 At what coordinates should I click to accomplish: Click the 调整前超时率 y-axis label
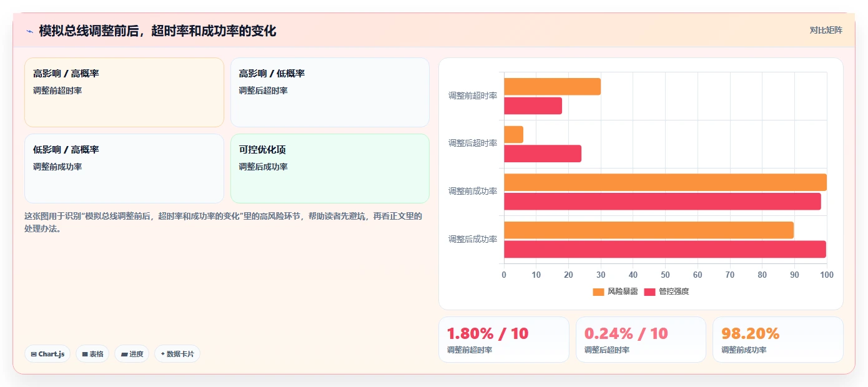pyautogui.click(x=473, y=96)
